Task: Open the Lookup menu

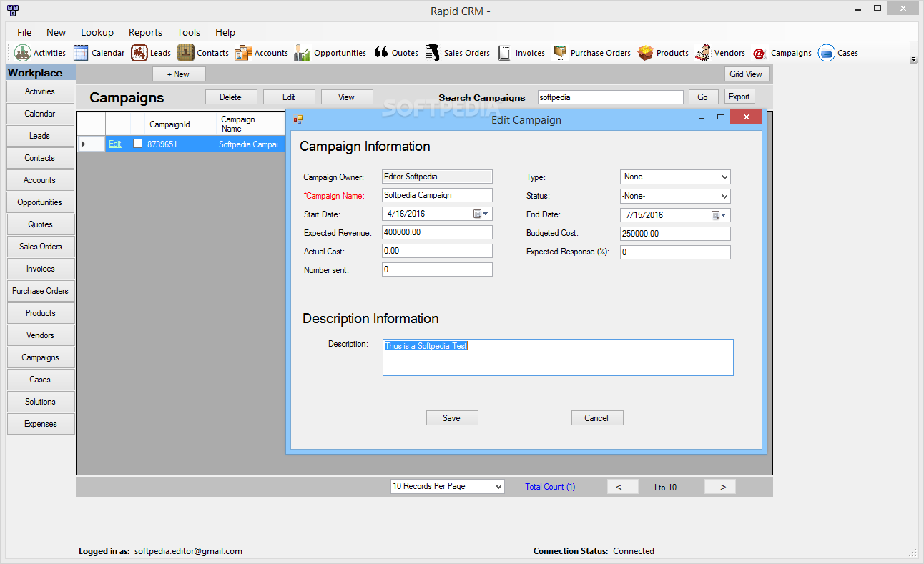Action: tap(97, 32)
